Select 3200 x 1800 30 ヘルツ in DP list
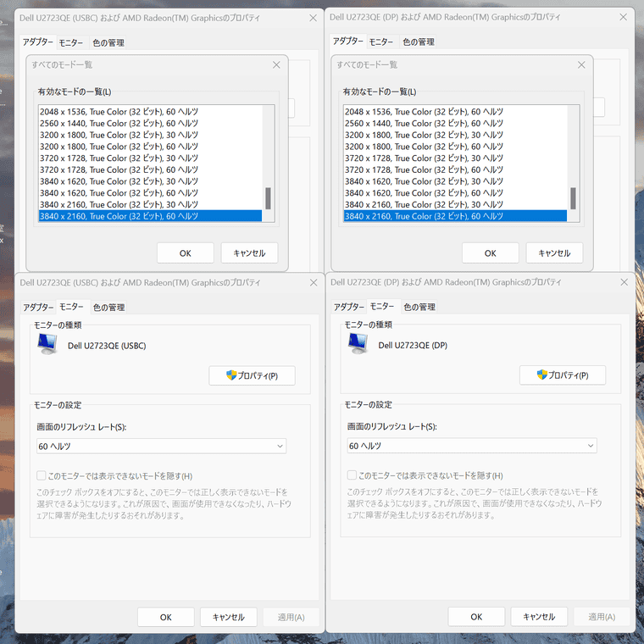Image resolution: width=644 pixels, height=644 pixels. (456, 135)
